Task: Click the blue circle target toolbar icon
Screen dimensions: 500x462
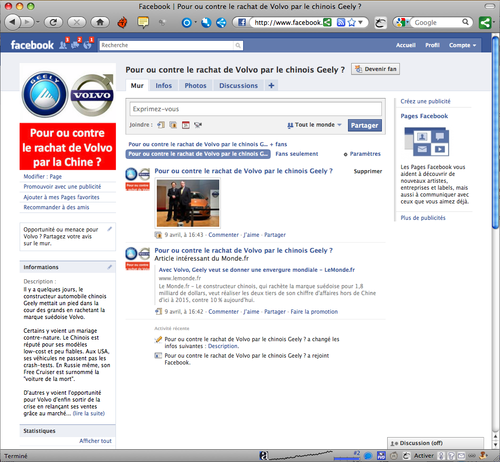Action: pos(187,23)
